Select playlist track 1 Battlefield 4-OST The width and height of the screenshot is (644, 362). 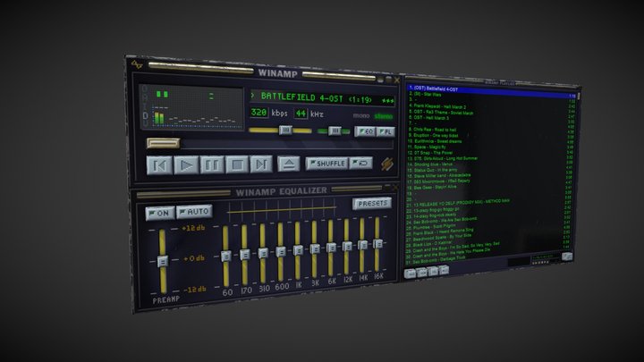492,90
